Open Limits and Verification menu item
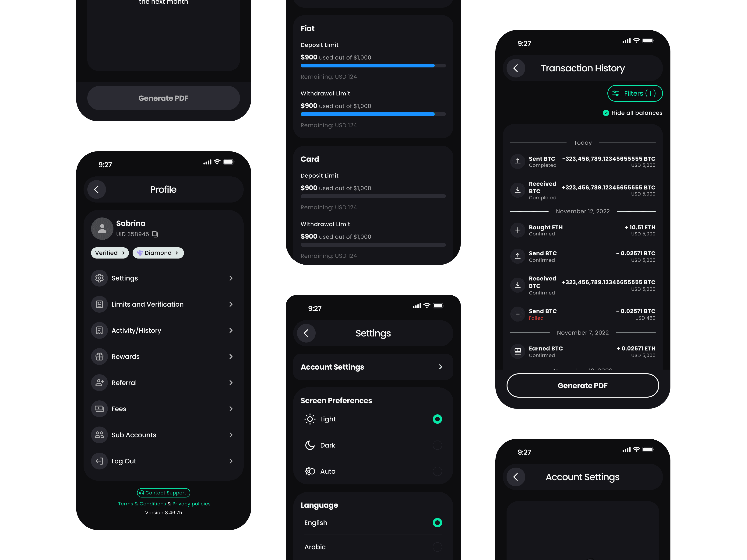The image size is (747, 560). [x=148, y=304]
